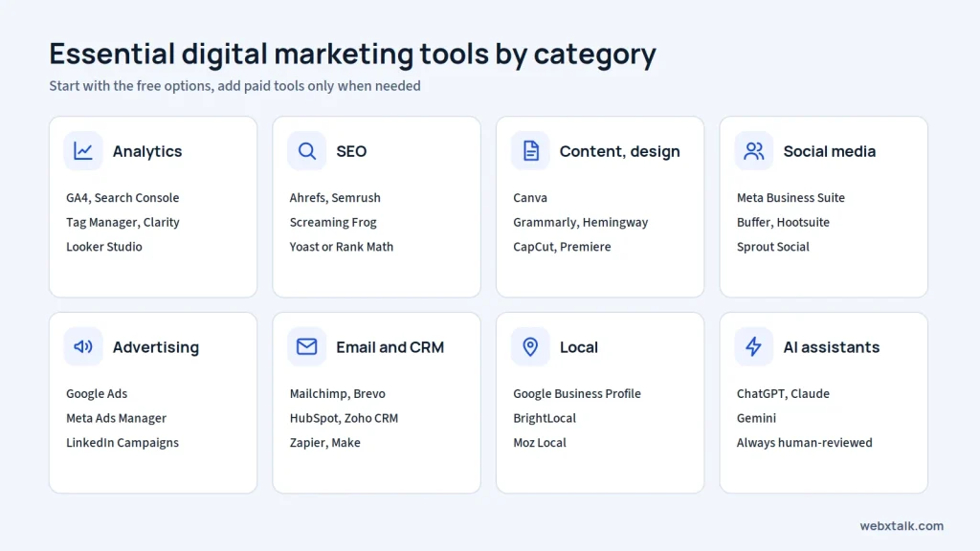The width and height of the screenshot is (980, 551).
Task: Click the Always human-reviewed line
Action: (x=804, y=442)
